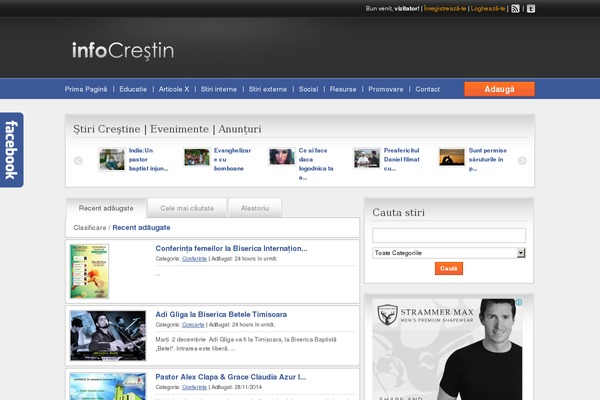Open India: Un pastor baptist carousel link

pos(148,159)
